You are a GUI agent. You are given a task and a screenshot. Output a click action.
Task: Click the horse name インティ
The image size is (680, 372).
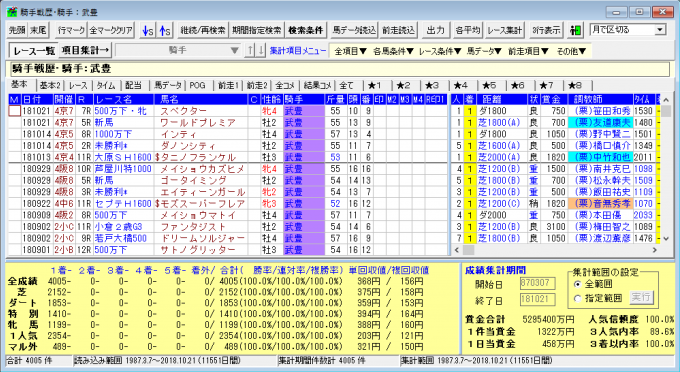point(178,134)
